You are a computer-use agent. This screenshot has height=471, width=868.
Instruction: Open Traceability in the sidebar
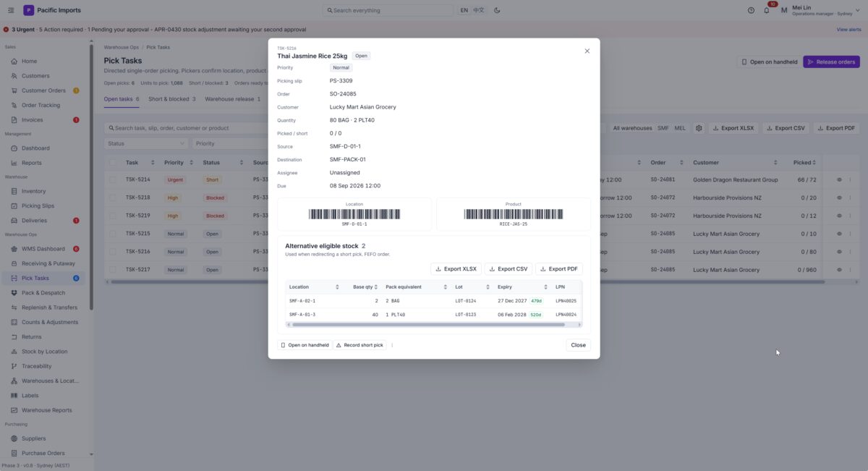43,366
